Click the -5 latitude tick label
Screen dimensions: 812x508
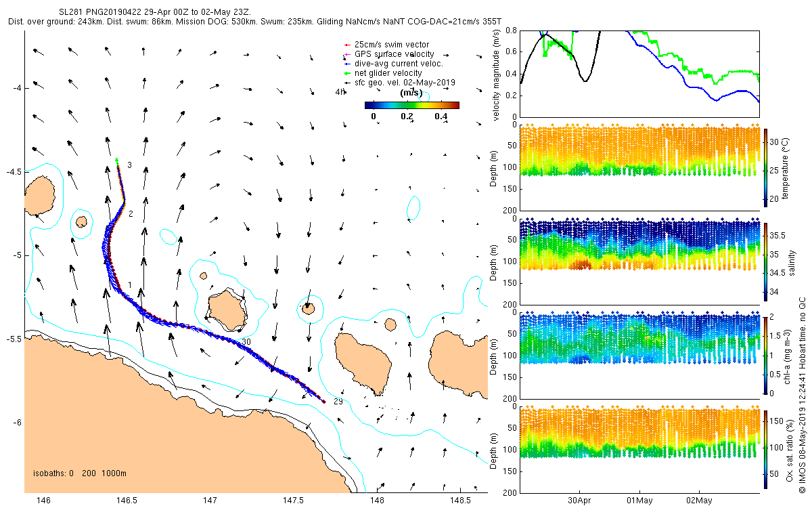coord(18,255)
